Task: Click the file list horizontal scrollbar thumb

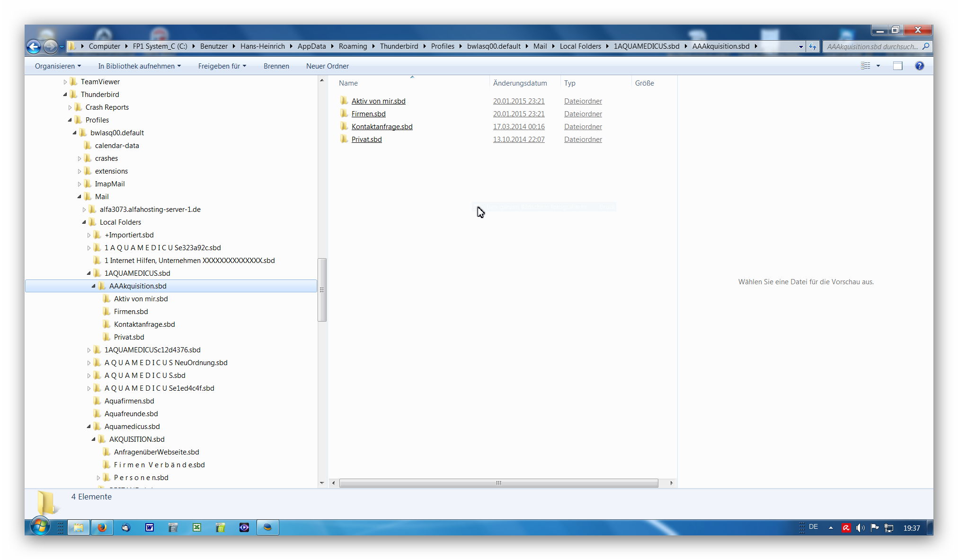Action: pos(498,483)
